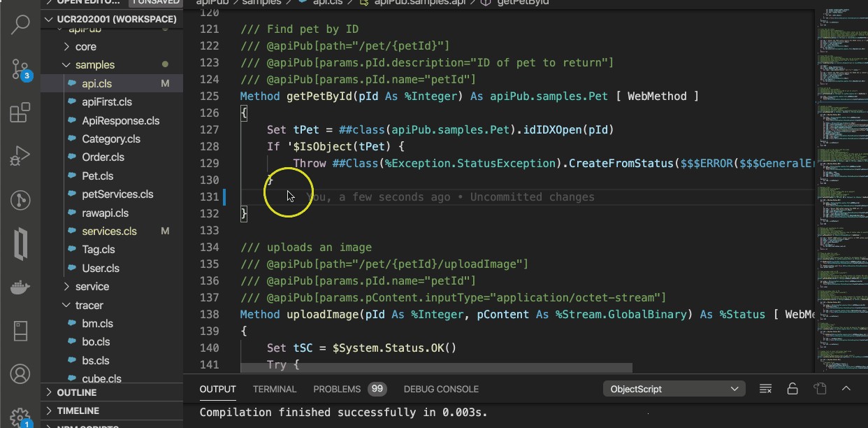Screen dimensions: 868x428
Task: Open the Docker view
Action: point(20,287)
